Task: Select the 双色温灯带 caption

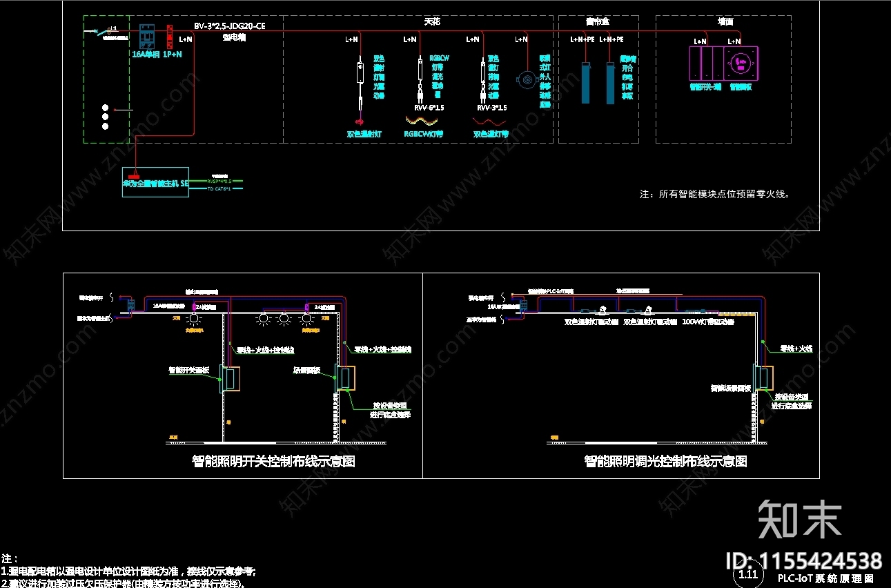Action: click(491, 134)
